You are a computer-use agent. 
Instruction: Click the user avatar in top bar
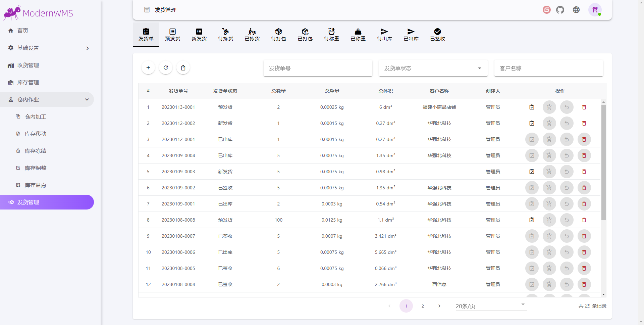pyautogui.click(x=595, y=10)
